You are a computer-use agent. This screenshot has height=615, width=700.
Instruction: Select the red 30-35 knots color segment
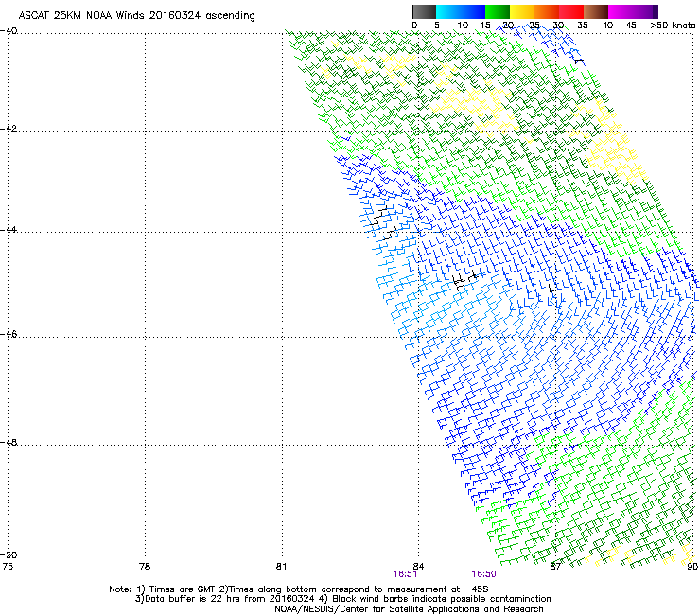[571, 11]
